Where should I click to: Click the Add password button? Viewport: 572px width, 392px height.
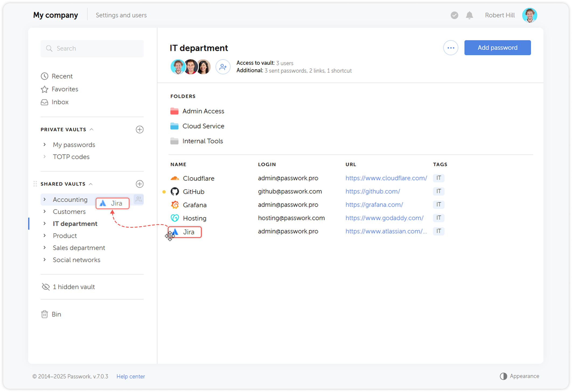coord(497,48)
